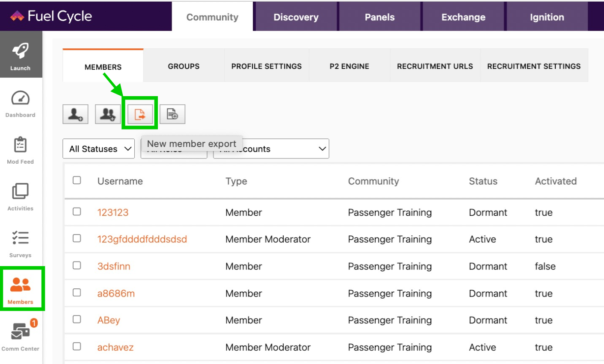Check the box for 123gfddddfdddsdsd

tap(77, 238)
